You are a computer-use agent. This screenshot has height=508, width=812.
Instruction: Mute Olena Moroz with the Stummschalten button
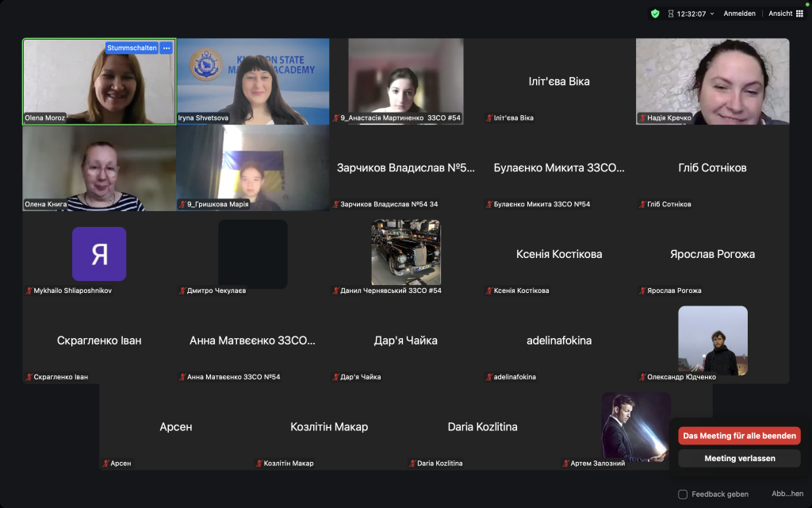coord(131,48)
